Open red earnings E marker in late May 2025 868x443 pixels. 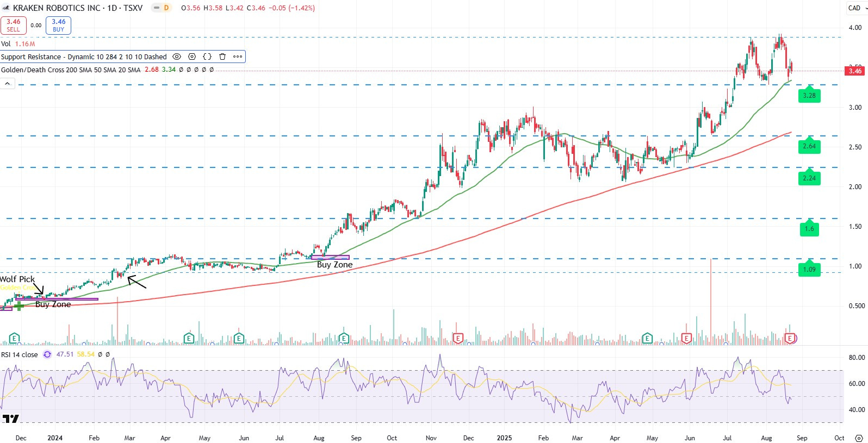pyautogui.click(x=686, y=339)
